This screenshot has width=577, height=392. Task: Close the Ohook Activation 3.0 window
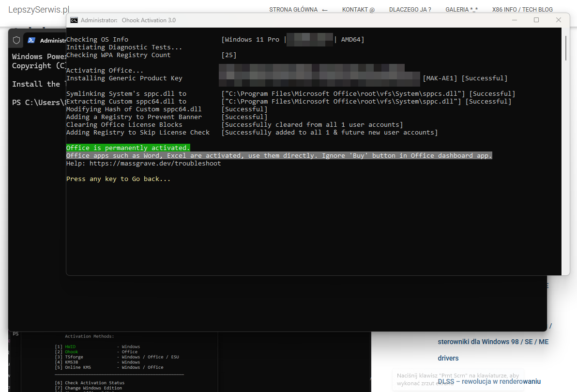558,20
